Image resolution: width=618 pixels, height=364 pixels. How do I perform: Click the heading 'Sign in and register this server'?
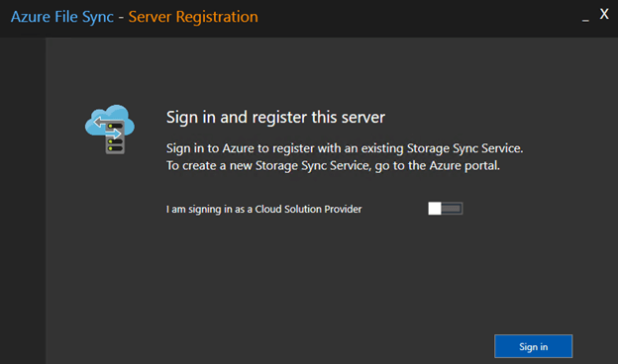275,118
